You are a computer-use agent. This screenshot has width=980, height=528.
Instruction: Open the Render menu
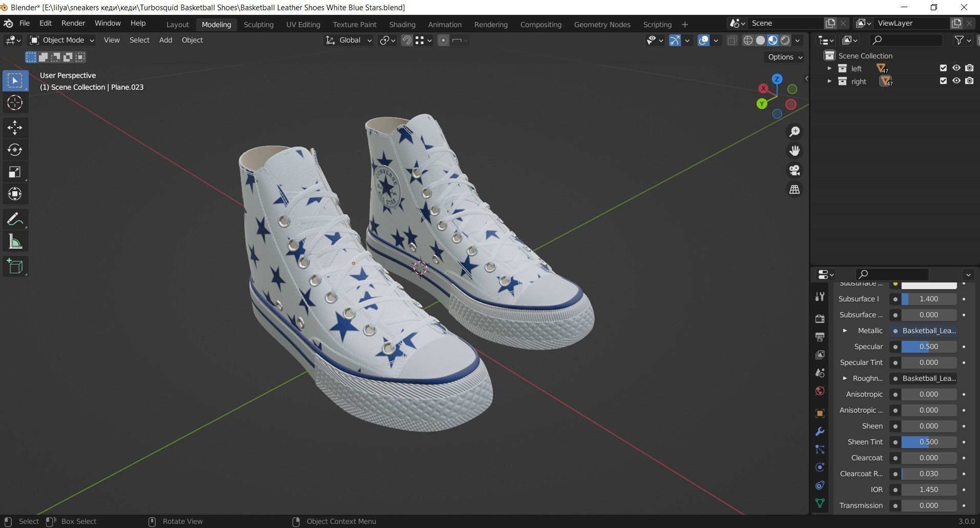pos(73,23)
